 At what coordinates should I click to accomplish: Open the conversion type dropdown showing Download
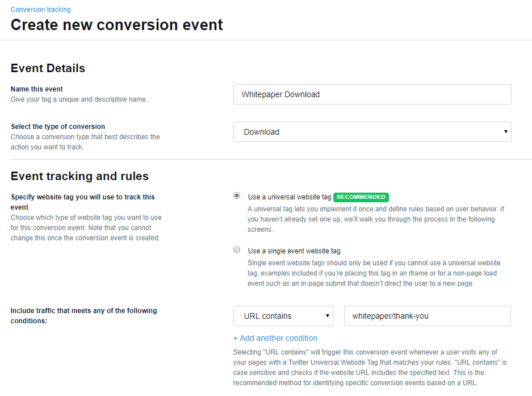(x=372, y=132)
